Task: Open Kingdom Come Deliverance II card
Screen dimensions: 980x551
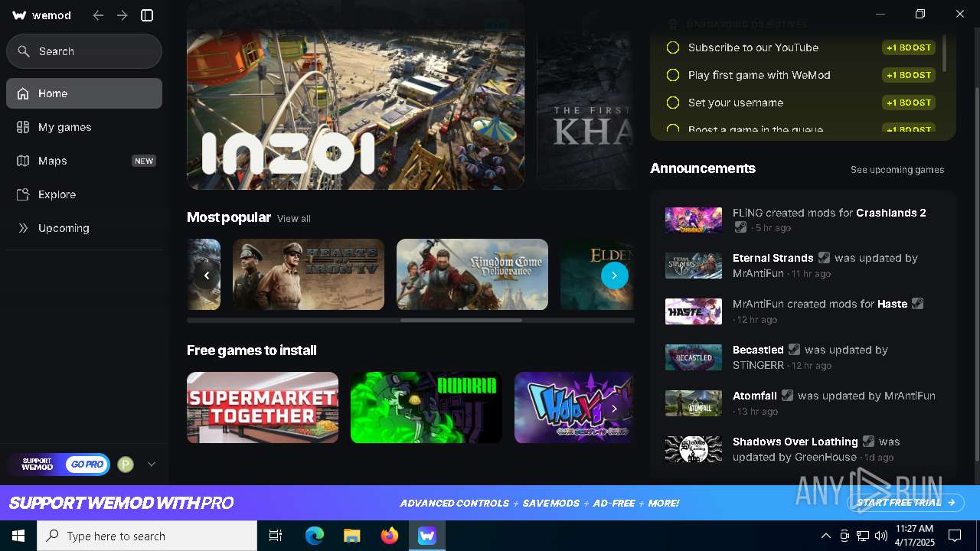Action: point(472,275)
